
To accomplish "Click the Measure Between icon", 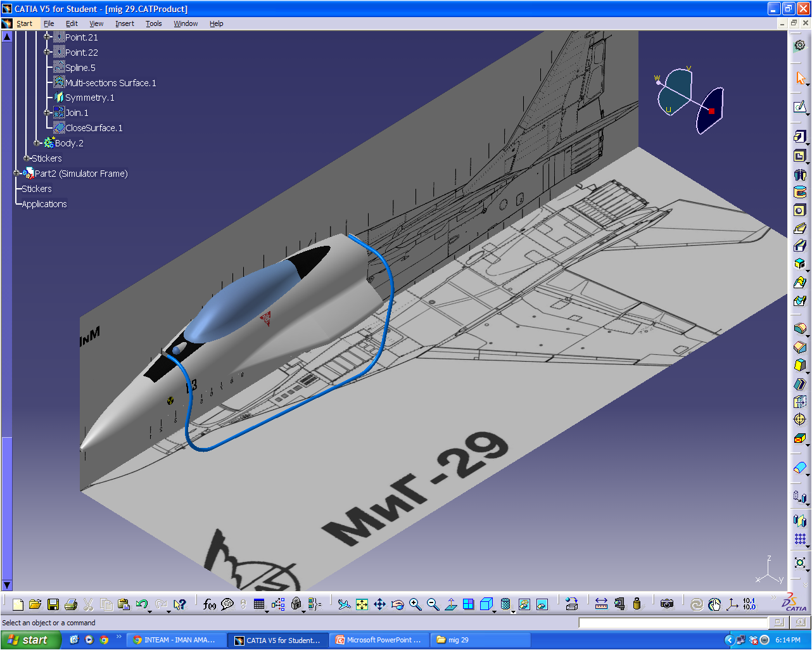I will click(x=601, y=604).
